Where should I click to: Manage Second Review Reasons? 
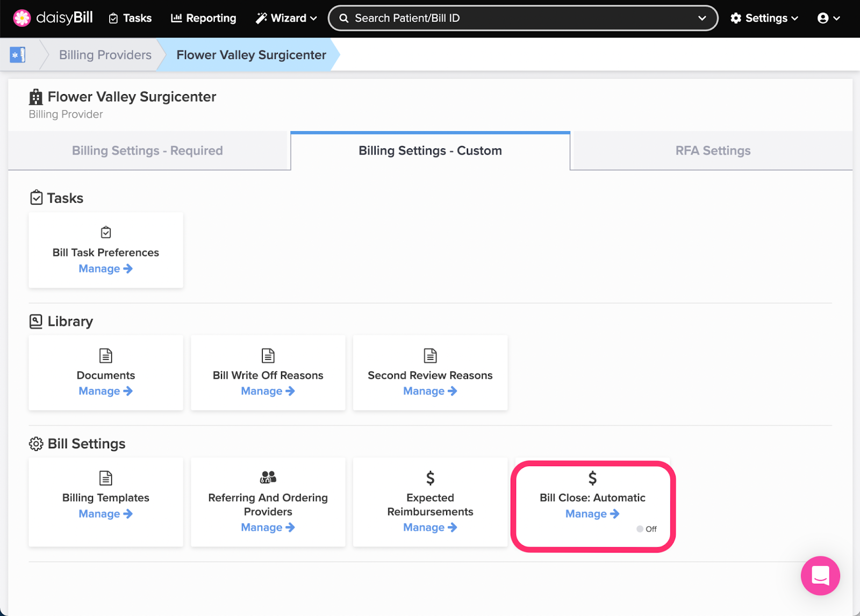click(x=431, y=391)
